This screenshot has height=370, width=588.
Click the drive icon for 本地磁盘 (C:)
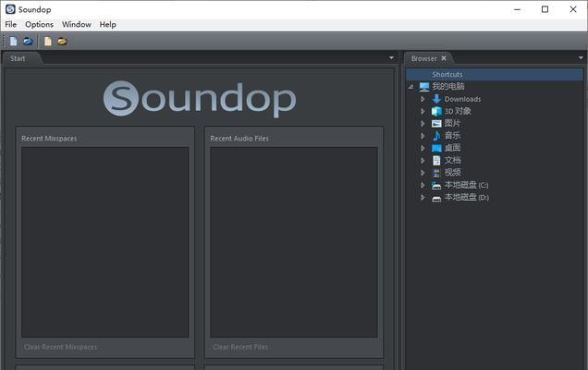436,185
